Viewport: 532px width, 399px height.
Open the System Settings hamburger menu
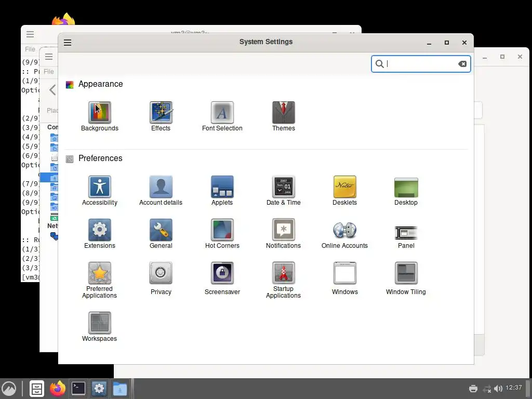pyautogui.click(x=68, y=43)
